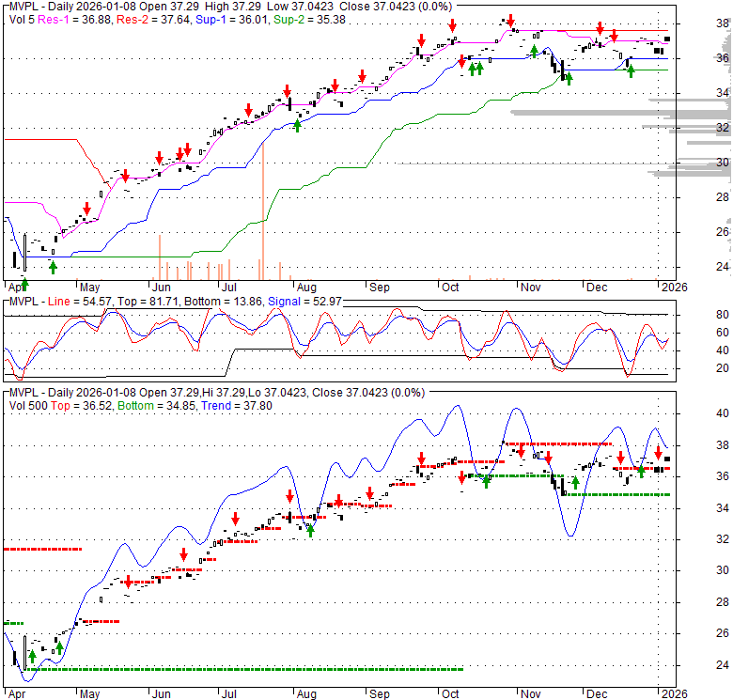Click the green buy arrow in early August, top chart
The width and height of the screenshot is (733, 700).
[297, 124]
